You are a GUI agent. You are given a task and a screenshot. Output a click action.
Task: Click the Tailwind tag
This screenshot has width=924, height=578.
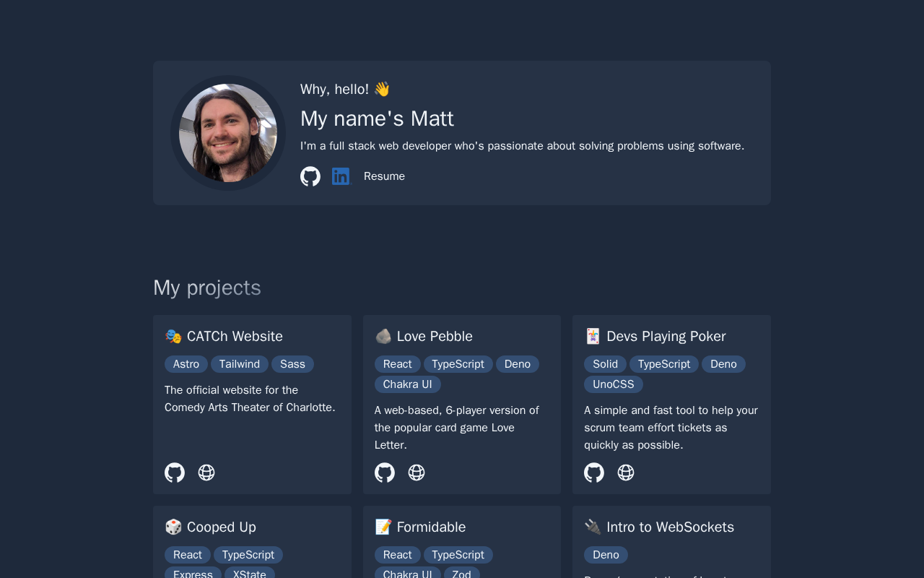[240, 364]
